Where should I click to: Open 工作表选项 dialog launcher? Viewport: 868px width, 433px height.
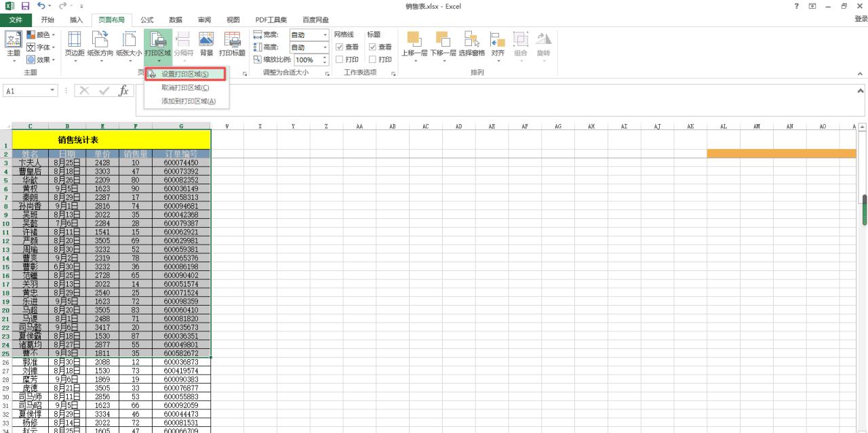click(393, 73)
